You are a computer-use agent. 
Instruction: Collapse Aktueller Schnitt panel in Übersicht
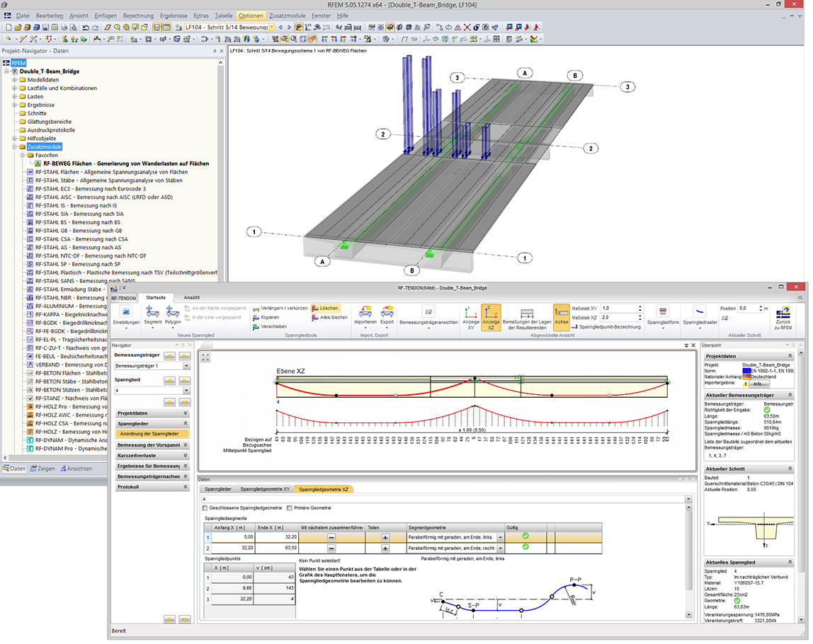790,469
